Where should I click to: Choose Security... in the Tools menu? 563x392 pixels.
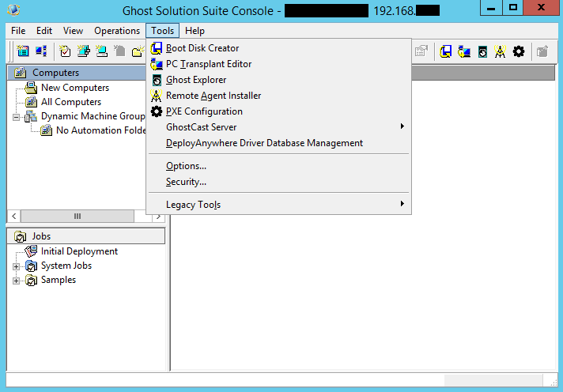click(x=279, y=182)
